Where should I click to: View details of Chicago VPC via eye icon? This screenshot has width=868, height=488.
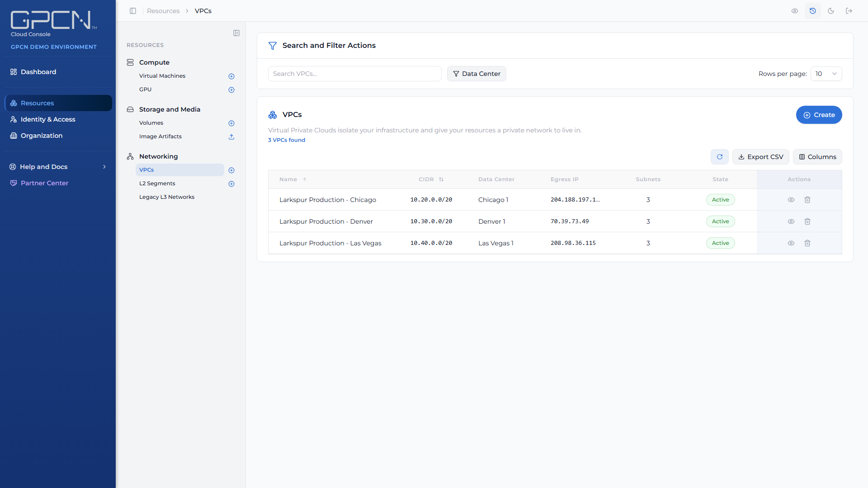pyautogui.click(x=791, y=200)
